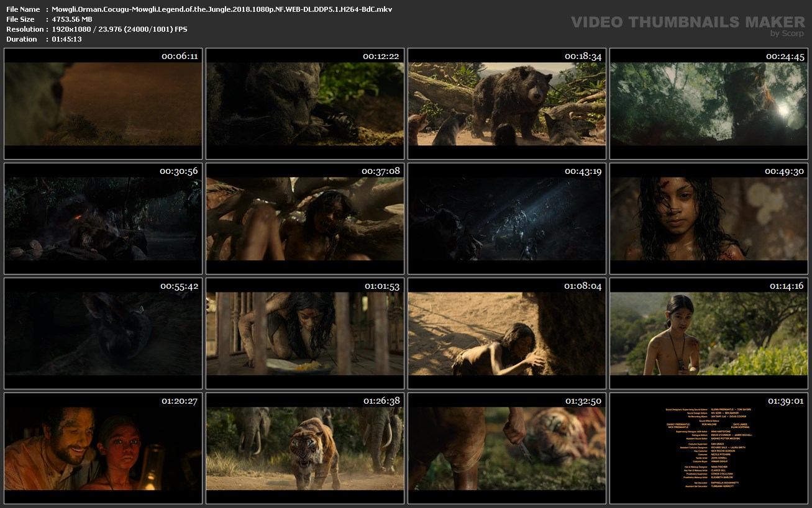Select the thumbnail at 00:06:11
The image size is (812, 508).
pos(103,104)
